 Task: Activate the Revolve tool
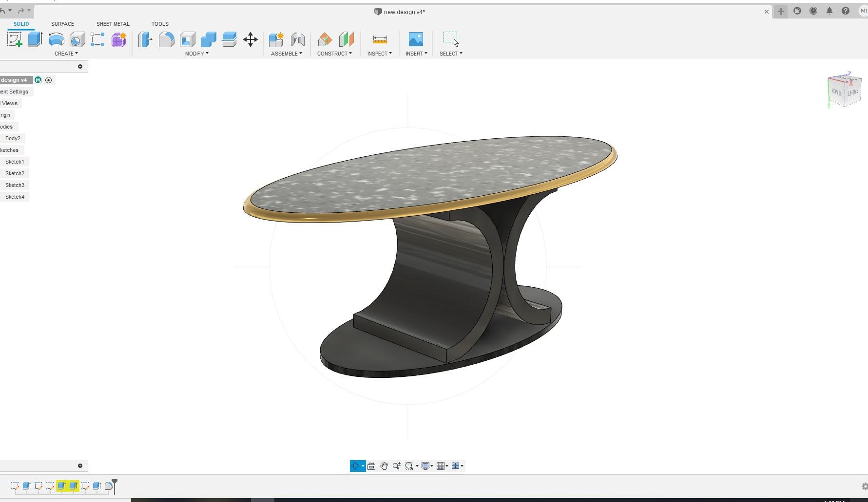pyautogui.click(x=57, y=40)
